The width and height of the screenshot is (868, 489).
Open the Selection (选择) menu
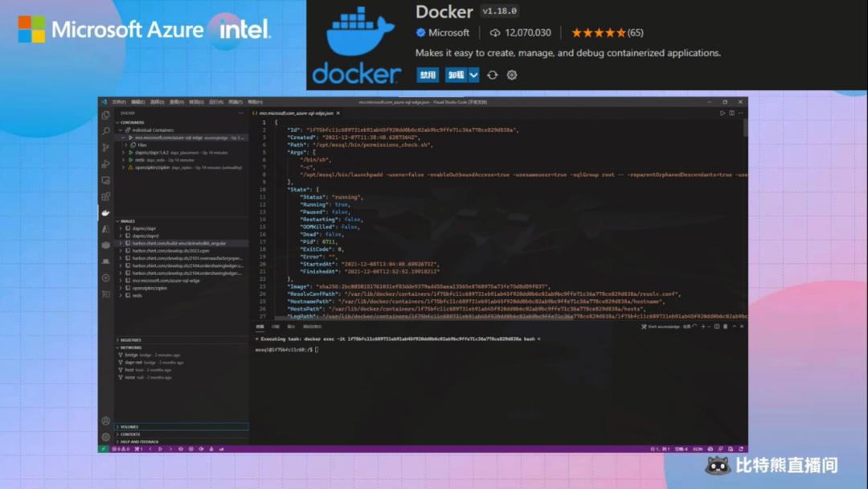click(x=158, y=102)
